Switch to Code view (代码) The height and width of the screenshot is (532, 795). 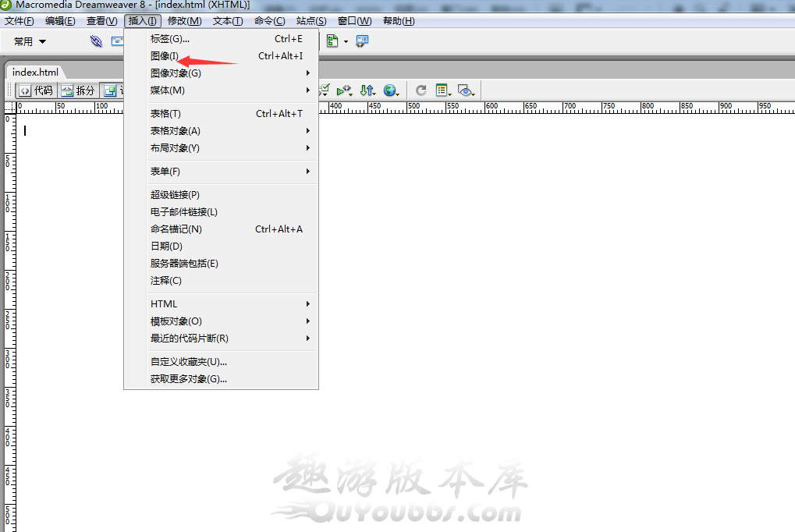pyautogui.click(x=35, y=90)
